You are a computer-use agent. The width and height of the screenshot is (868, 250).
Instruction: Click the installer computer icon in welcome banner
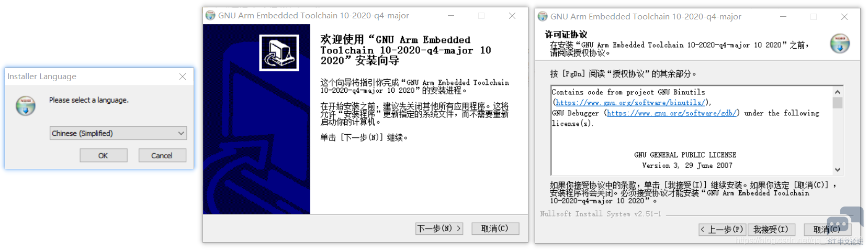(x=279, y=53)
